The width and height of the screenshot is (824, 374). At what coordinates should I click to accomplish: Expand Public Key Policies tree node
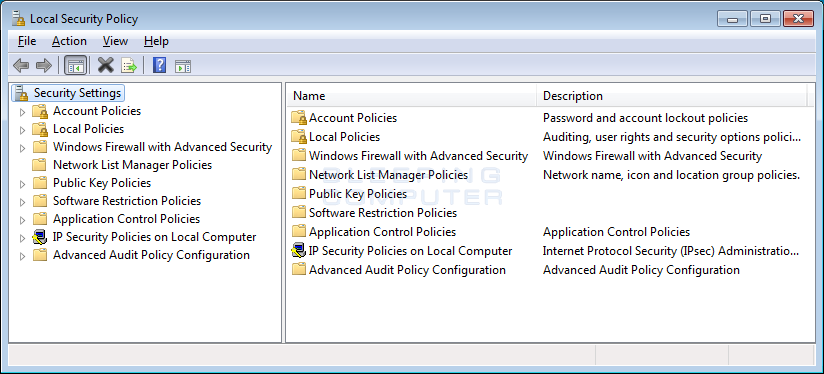coord(22,184)
